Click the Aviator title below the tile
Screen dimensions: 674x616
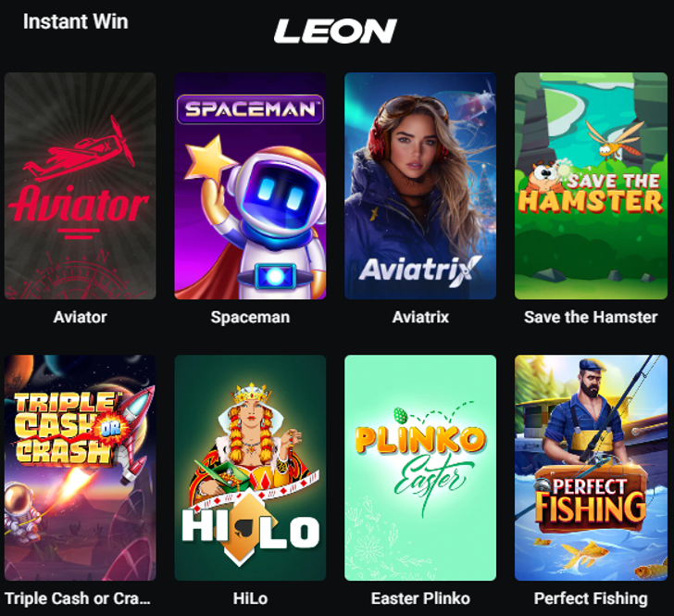[80, 317]
